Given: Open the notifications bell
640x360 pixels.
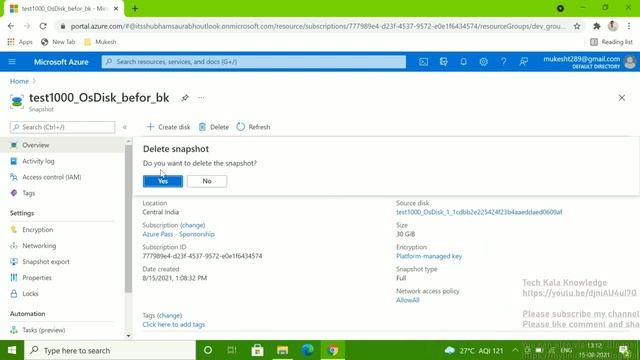Looking at the screenshot, I should pos(463,62).
